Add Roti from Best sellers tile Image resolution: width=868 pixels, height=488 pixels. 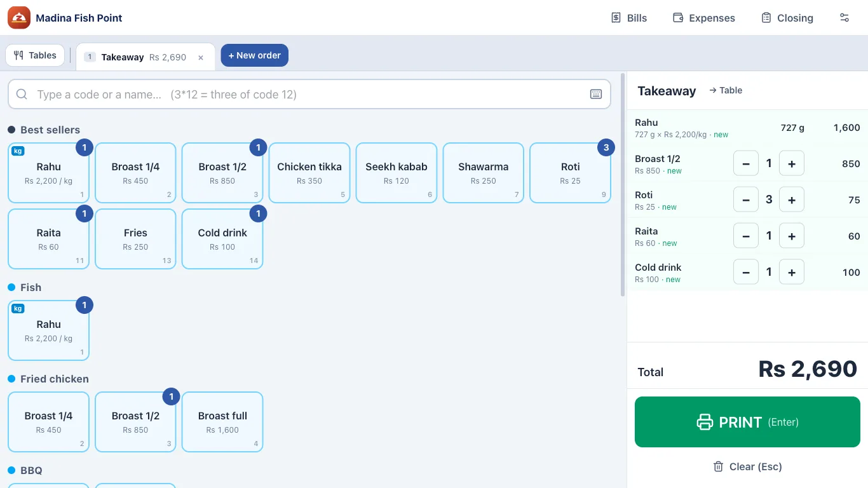coord(571,173)
